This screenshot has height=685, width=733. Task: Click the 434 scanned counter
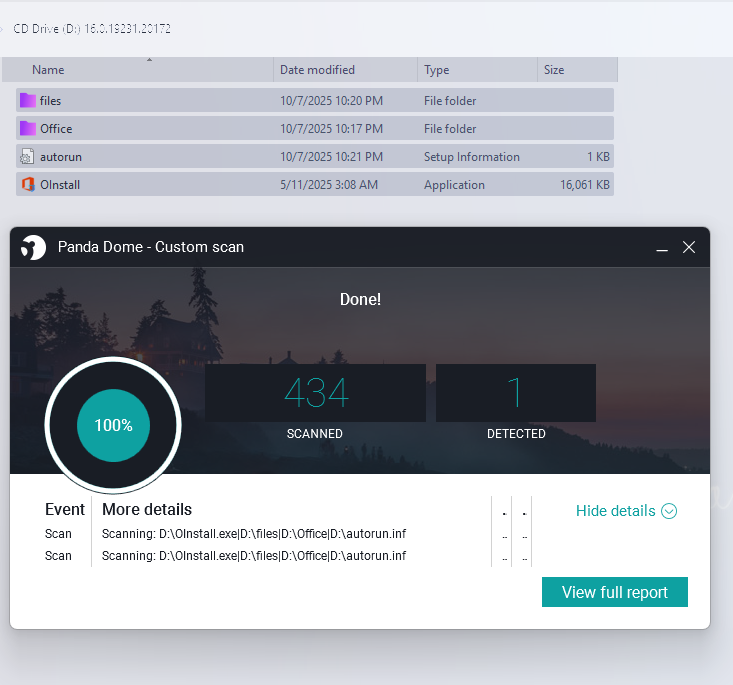pyautogui.click(x=316, y=393)
